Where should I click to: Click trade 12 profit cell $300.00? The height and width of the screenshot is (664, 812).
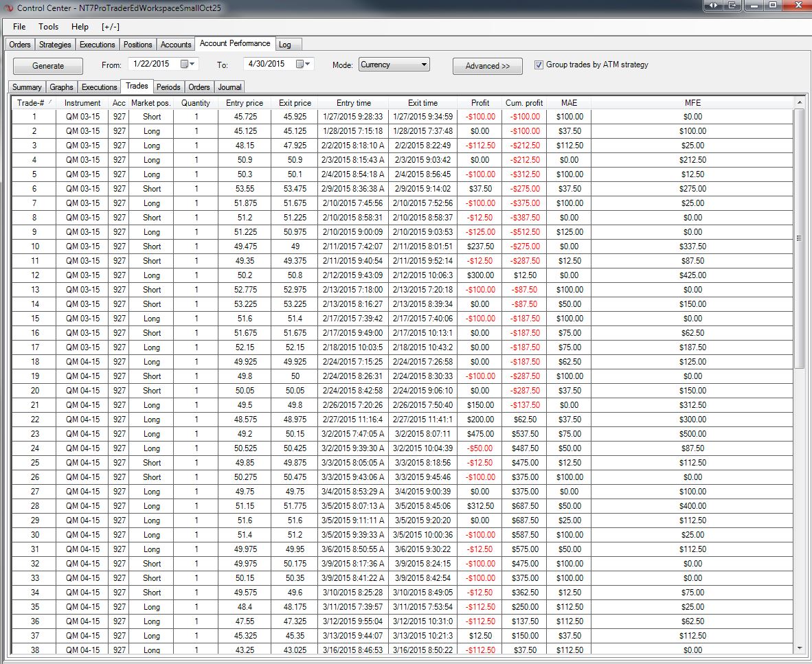[480, 275]
